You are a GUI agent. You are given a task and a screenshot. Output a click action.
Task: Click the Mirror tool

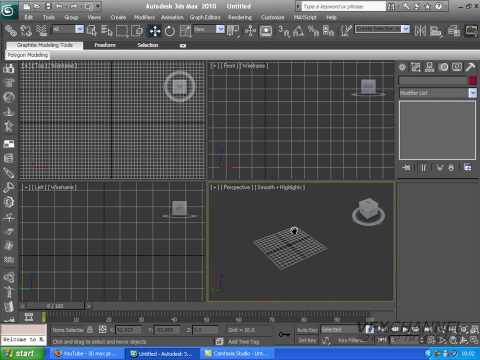pos(420,31)
